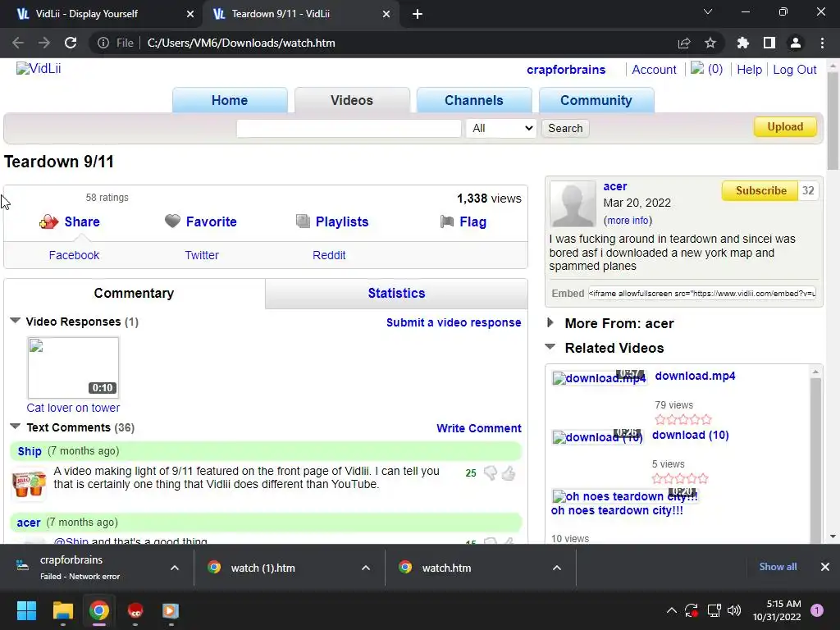
Task: Share the video on Facebook
Action: click(x=74, y=255)
